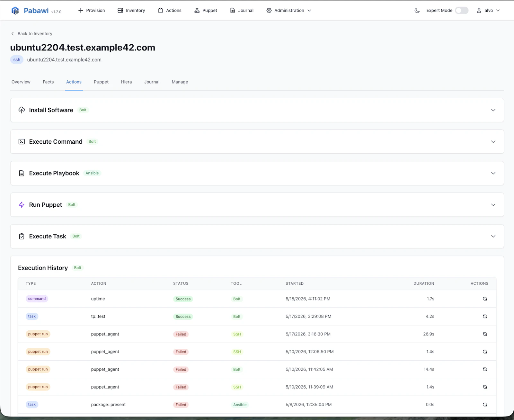Open Puppet in the top navigation bar
514x420 pixels.
206,11
